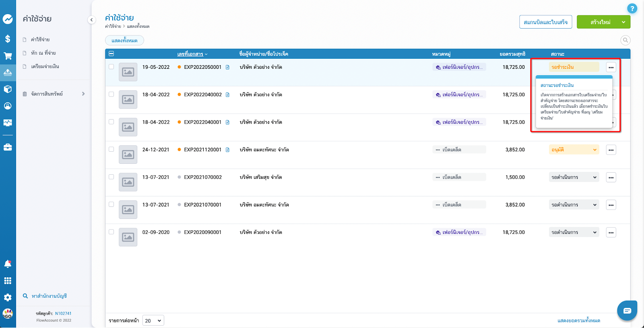Expand the rows-per-page dropdown showing 20
The width and height of the screenshot is (644, 328).
[x=153, y=321]
